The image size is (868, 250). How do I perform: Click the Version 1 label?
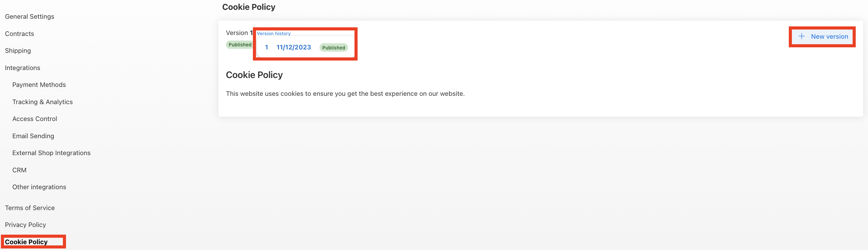point(239,33)
